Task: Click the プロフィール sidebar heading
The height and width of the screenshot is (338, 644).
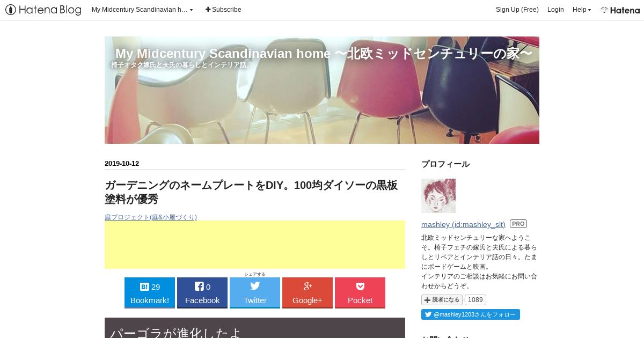Action: click(x=445, y=164)
